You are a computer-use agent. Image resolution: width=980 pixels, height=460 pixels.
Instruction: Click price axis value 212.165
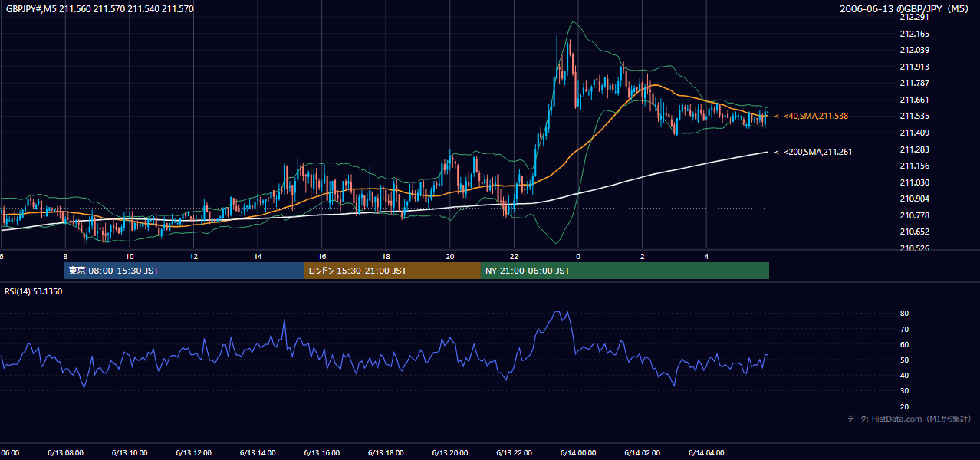[x=913, y=34]
